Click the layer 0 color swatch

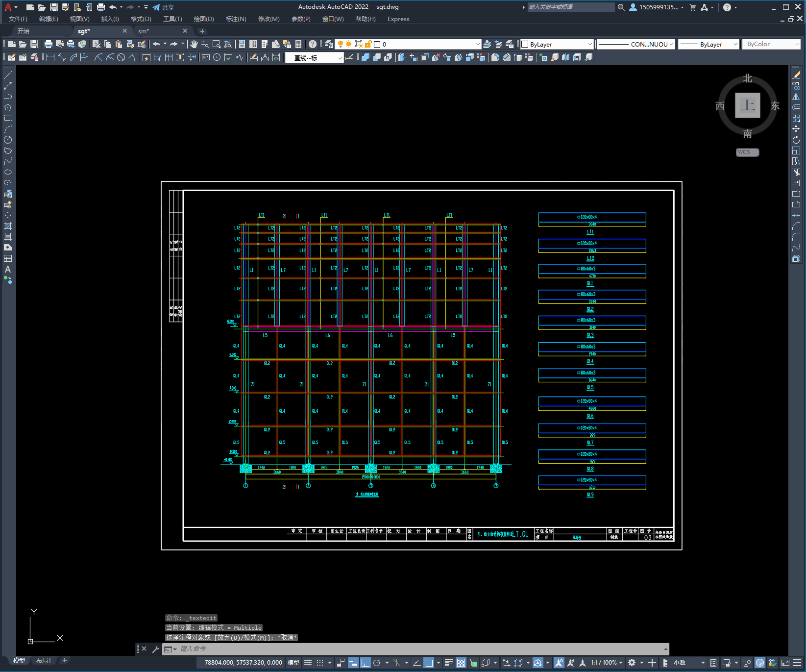377,44
